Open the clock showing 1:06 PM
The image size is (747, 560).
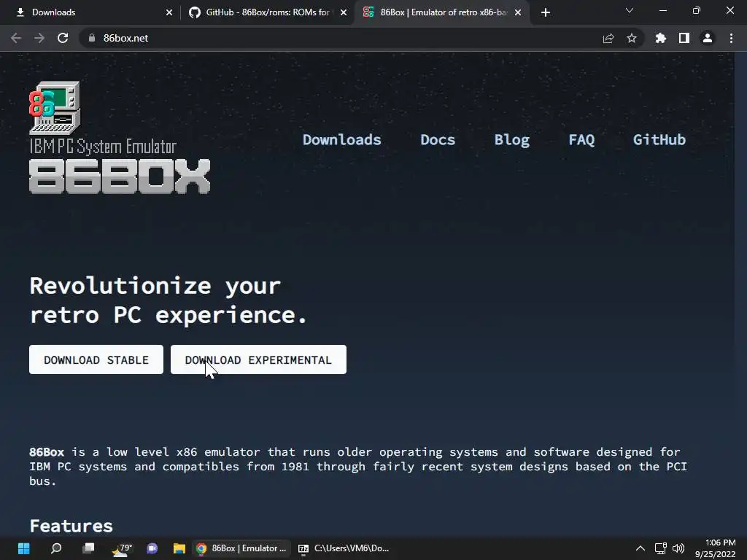pyautogui.click(x=716, y=548)
